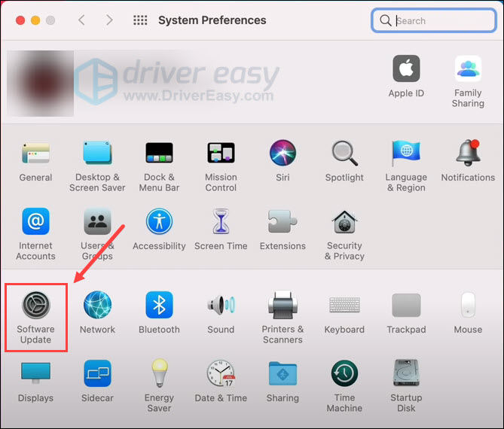Open the Energy Saver pane

[x=159, y=373]
